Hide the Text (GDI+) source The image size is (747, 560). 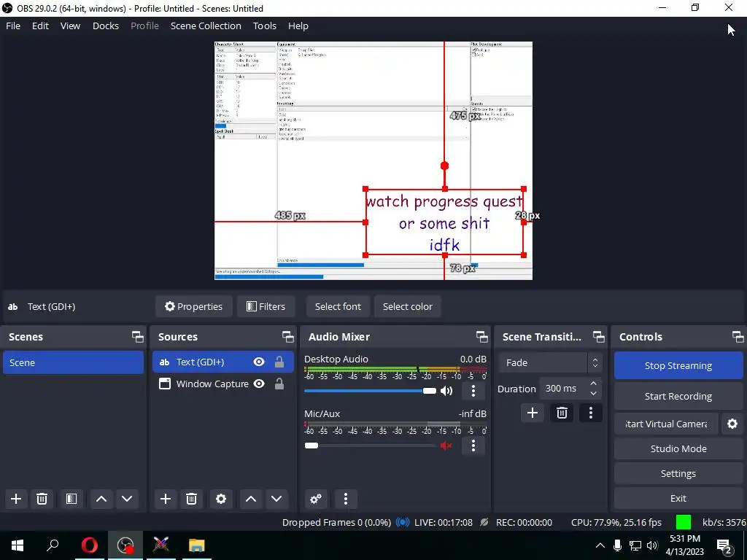[259, 362]
